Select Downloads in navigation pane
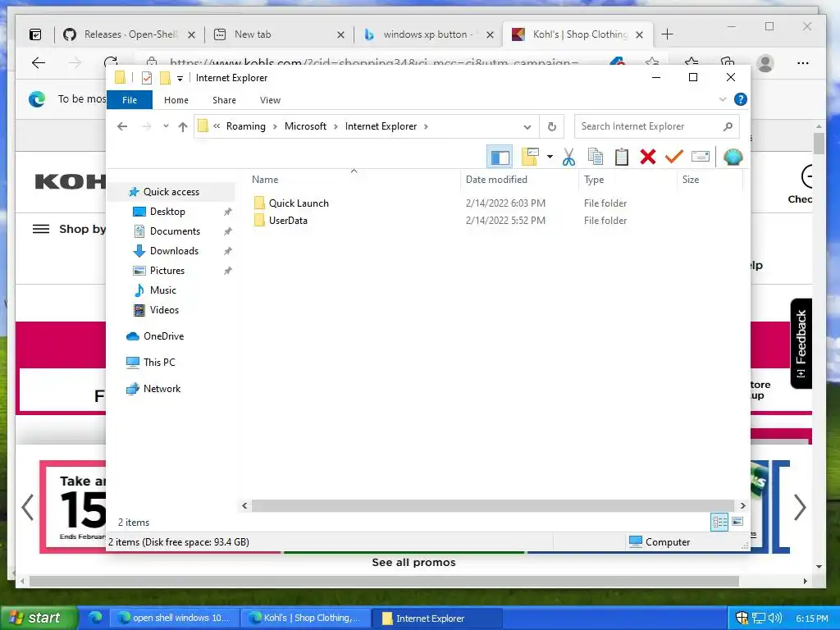 coord(174,251)
